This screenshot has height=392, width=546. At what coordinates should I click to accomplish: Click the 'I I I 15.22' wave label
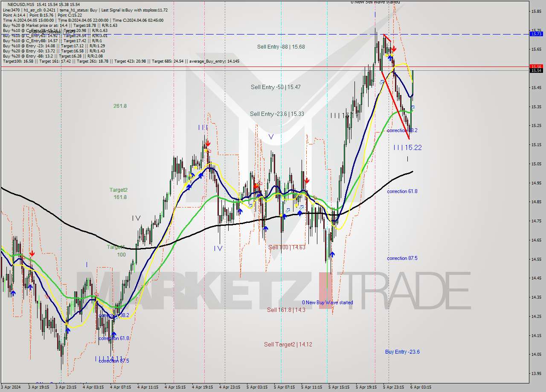408,147
